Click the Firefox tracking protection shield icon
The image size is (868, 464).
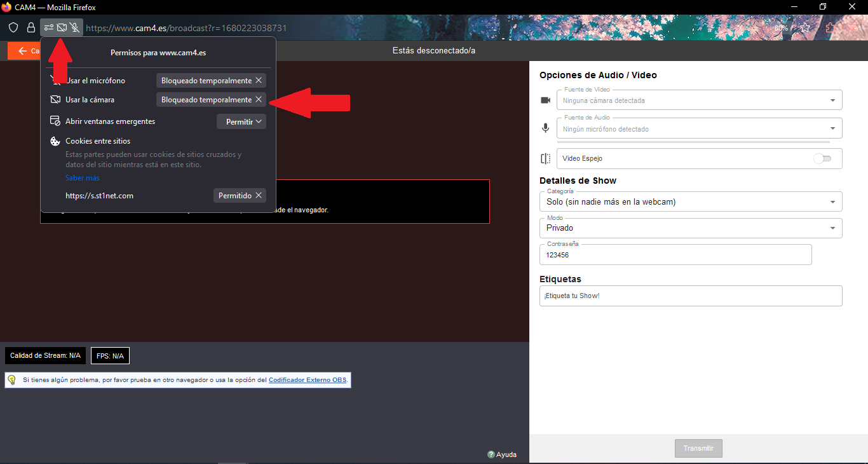(13, 27)
